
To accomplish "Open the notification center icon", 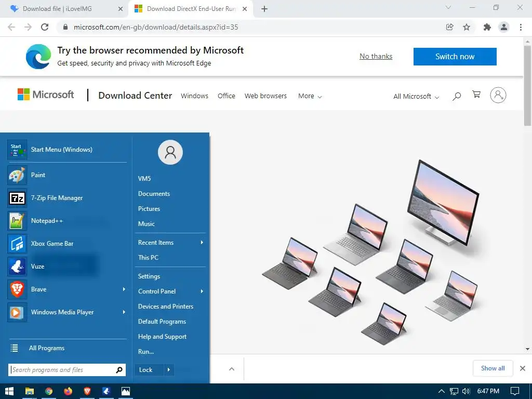I will tap(515, 391).
